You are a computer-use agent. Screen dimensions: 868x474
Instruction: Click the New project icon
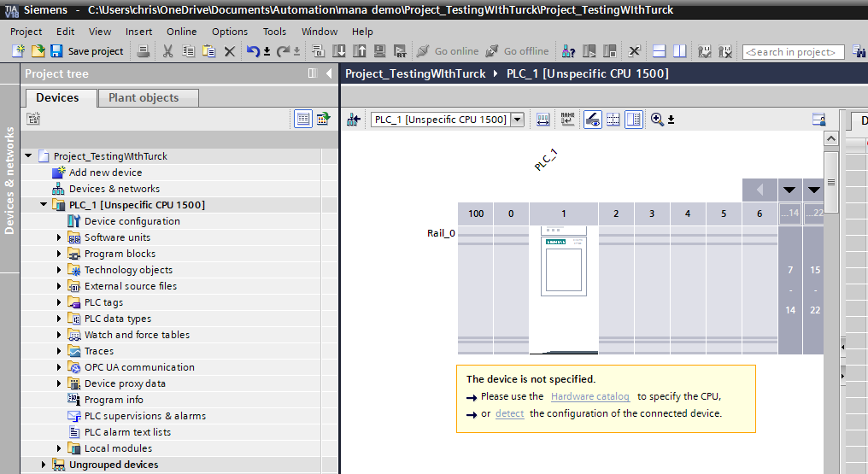(x=18, y=51)
